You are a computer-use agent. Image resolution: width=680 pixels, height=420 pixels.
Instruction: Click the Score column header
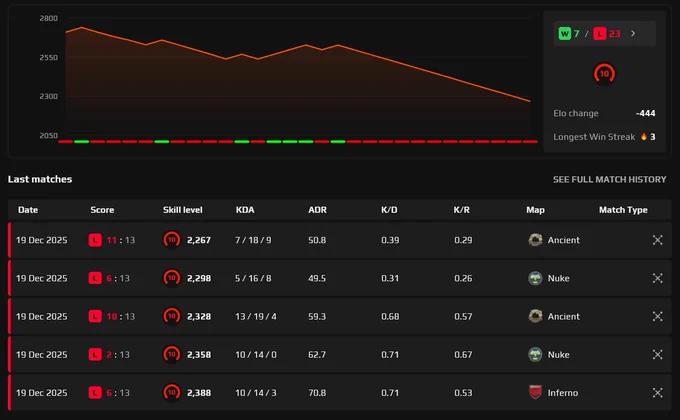(x=102, y=210)
